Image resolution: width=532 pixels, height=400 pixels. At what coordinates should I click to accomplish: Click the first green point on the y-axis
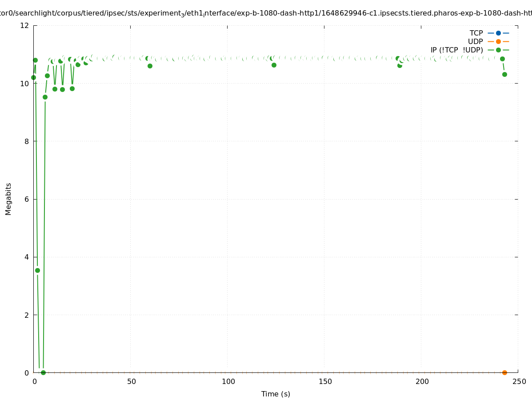(x=33, y=77)
